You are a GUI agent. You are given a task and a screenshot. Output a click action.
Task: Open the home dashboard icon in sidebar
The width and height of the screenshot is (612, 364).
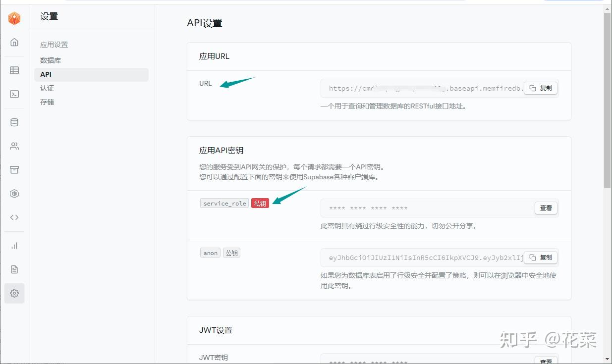click(x=14, y=42)
